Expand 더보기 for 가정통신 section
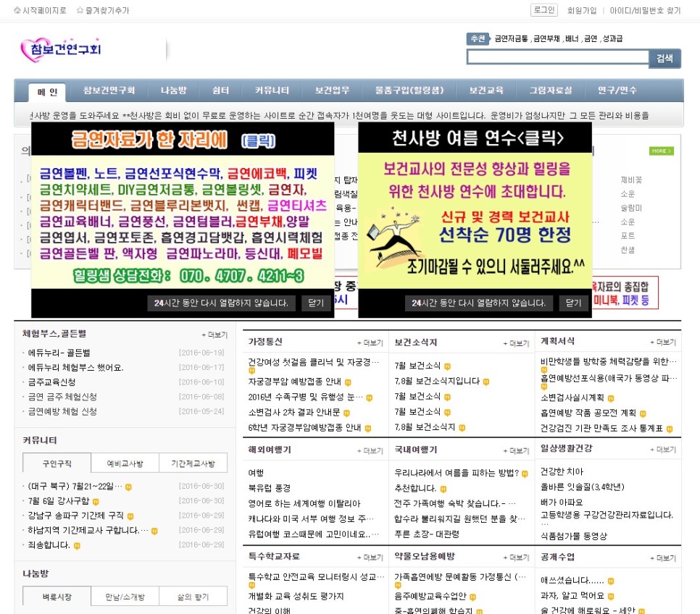This screenshot has width=700, height=614. coord(370,343)
